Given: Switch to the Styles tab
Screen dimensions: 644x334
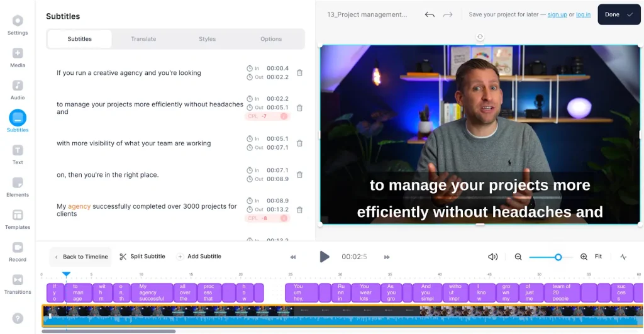Looking at the screenshot, I should point(207,39).
